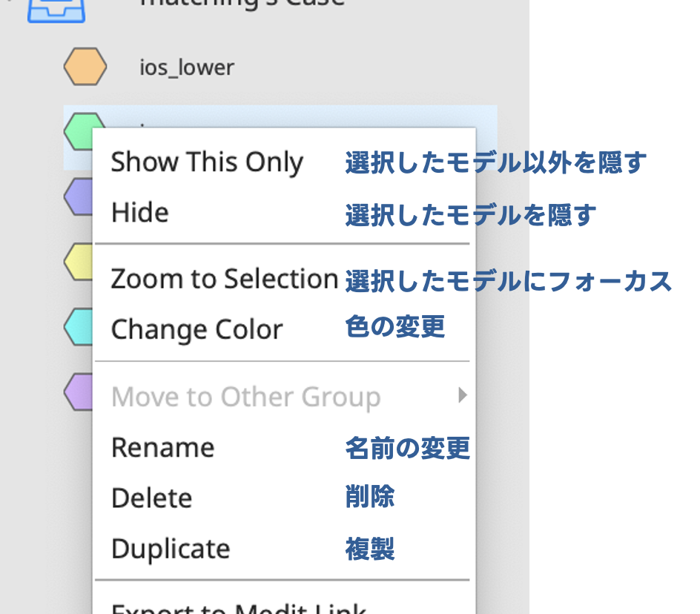Click the orange hexagon icon beside ios_lower
This screenshot has width=700, height=614.
point(85,67)
